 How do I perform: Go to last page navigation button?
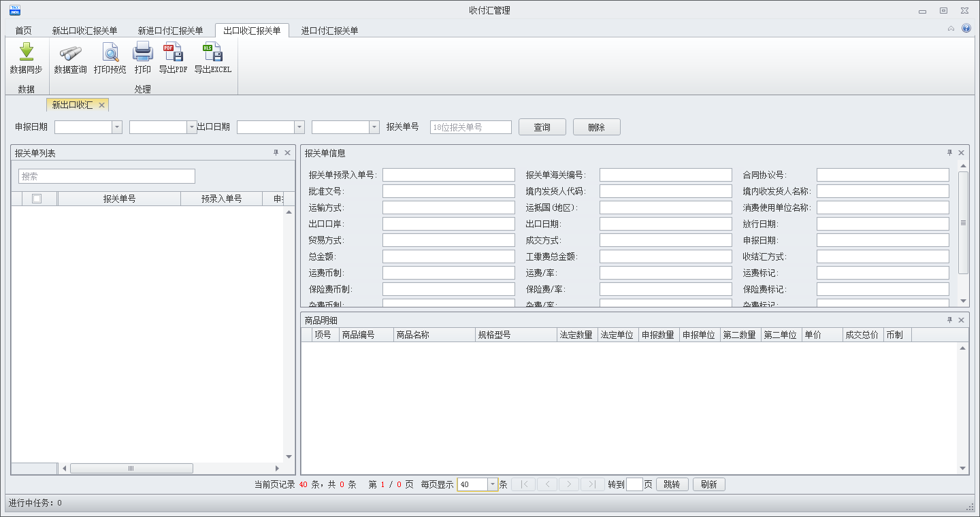click(x=592, y=484)
